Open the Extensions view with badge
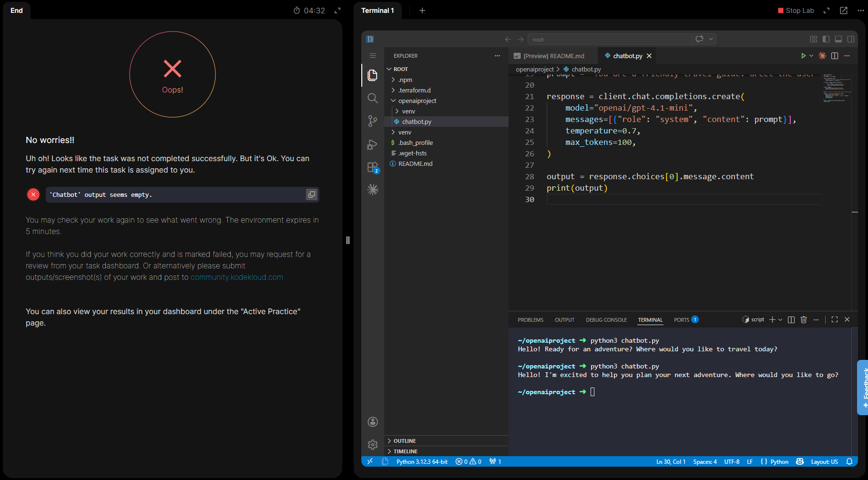 (x=373, y=167)
